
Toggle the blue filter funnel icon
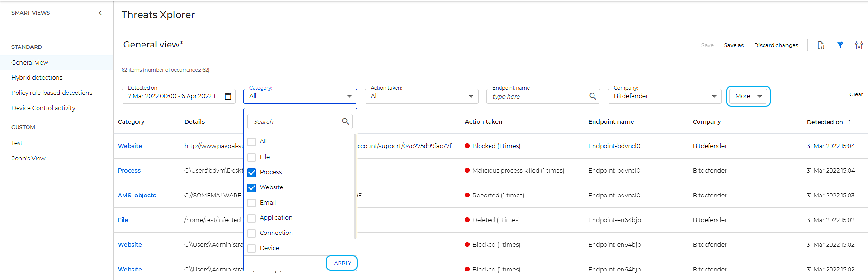[x=840, y=46]
